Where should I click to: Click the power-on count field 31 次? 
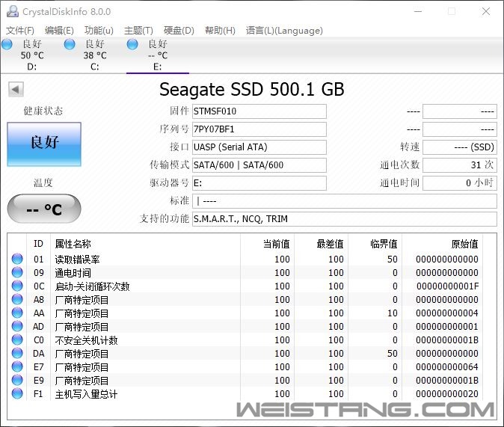coord(460,165)
